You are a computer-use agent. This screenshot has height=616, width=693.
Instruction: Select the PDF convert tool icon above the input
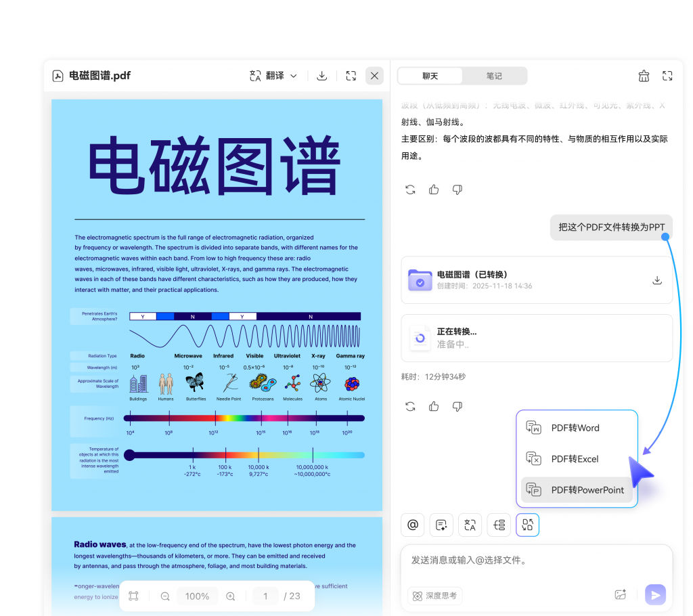coord(527,525)
